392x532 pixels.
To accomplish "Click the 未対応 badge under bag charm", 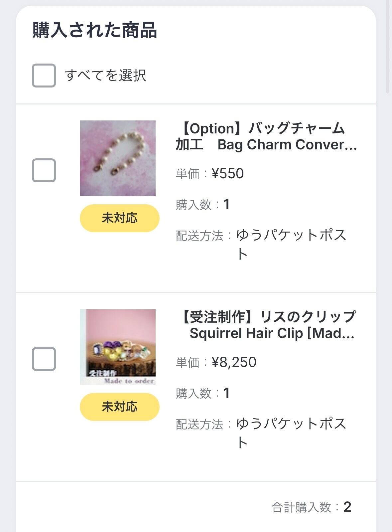I will click(119, 218).
